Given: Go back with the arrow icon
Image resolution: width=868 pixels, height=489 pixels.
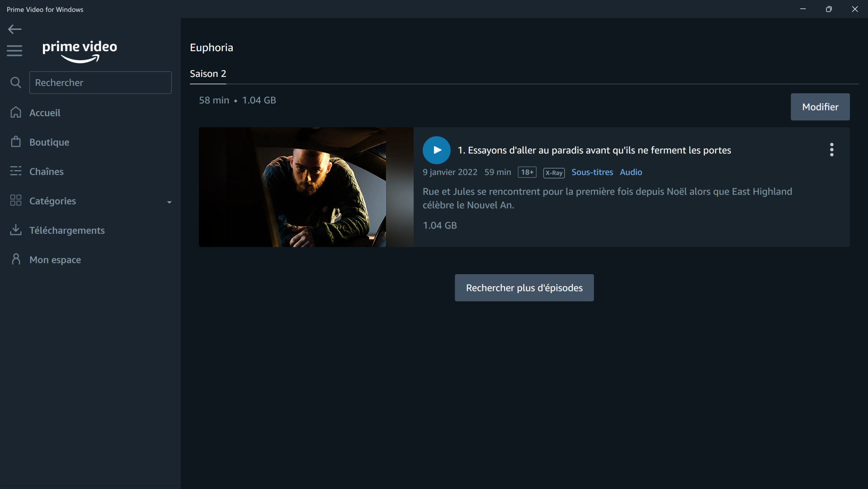Looking at the screenshot, I should [x=14, y=29].
